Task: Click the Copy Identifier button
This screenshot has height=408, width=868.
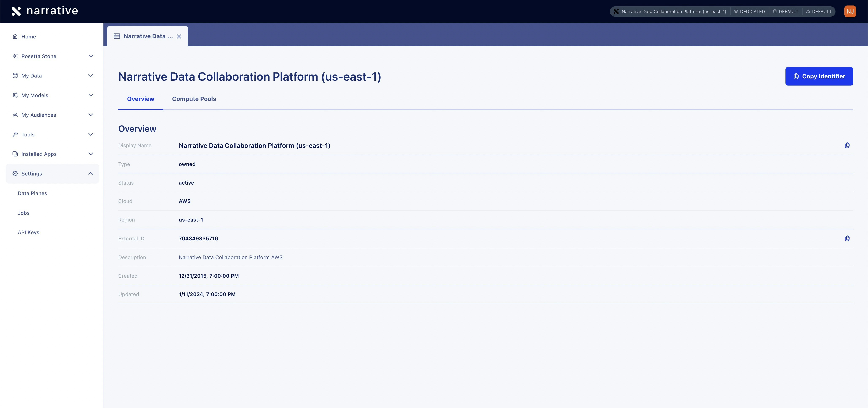Action: pyautogui.click(x=819, y=76)
